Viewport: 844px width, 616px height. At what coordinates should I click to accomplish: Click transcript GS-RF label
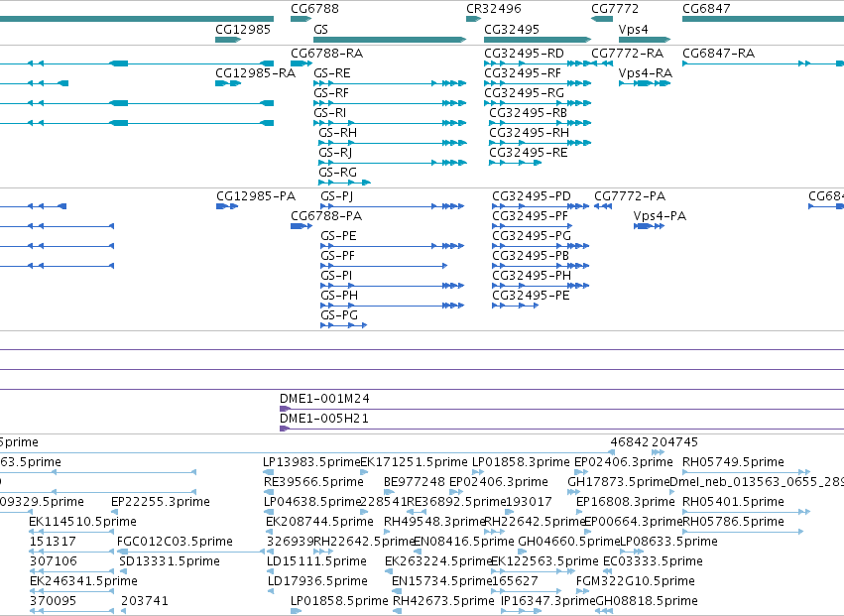pyautogui.click(x=331, y=93)
